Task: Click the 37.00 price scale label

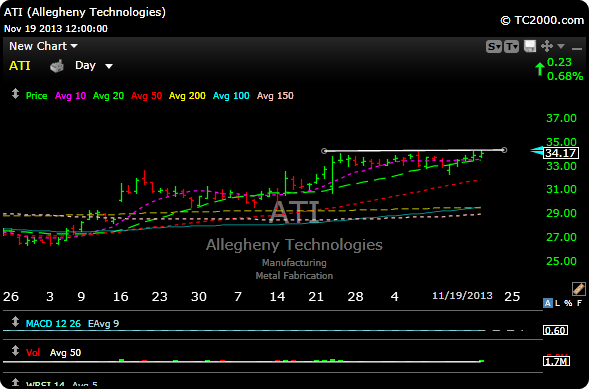Action: click(561, 118)
